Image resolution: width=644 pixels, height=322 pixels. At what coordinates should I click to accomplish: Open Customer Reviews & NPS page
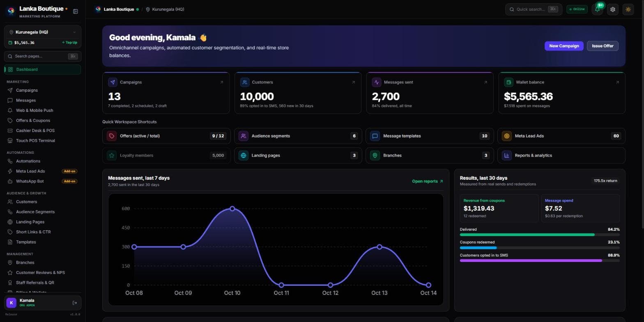43,273
